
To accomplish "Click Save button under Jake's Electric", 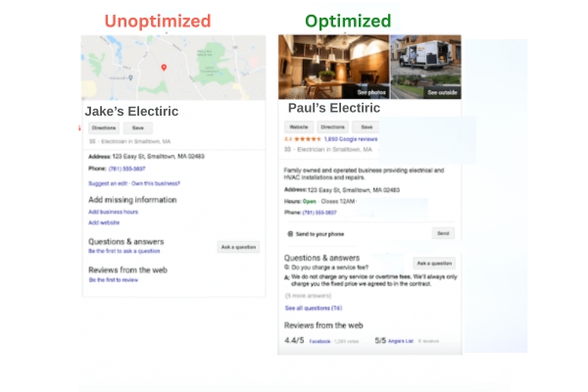I will click(137, 127).
